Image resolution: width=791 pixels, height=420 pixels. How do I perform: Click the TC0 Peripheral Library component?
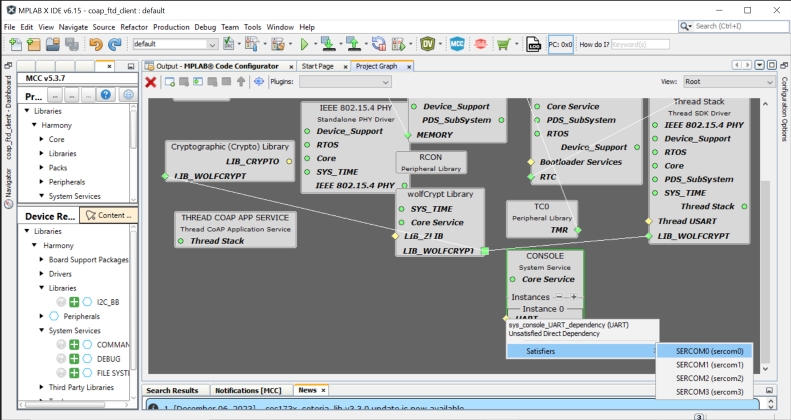pos(542,219)
